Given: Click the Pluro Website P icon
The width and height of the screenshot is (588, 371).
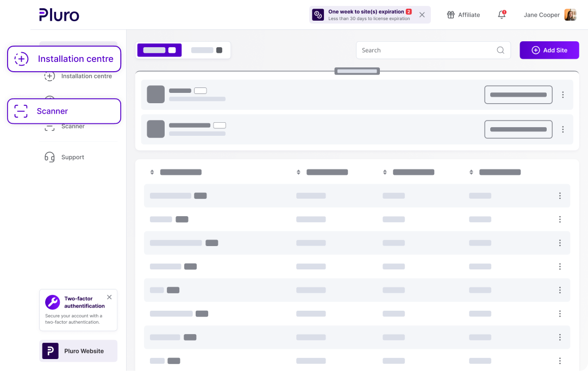Looking at the screenshot, I should [x=51, y=351].
